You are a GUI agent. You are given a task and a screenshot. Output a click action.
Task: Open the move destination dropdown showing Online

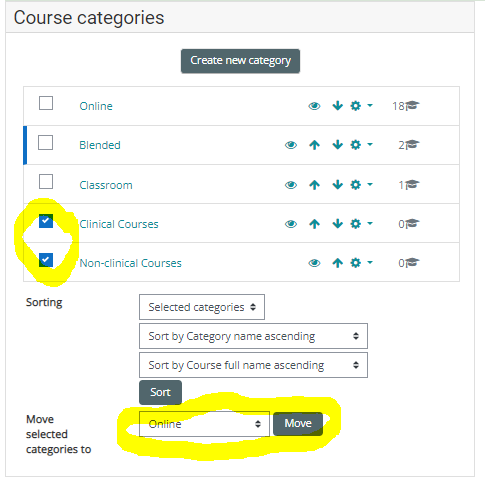pos(204,424)
